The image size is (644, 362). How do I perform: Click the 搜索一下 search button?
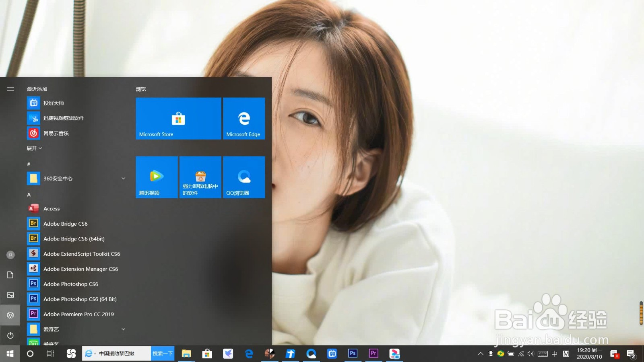point(163,353)
